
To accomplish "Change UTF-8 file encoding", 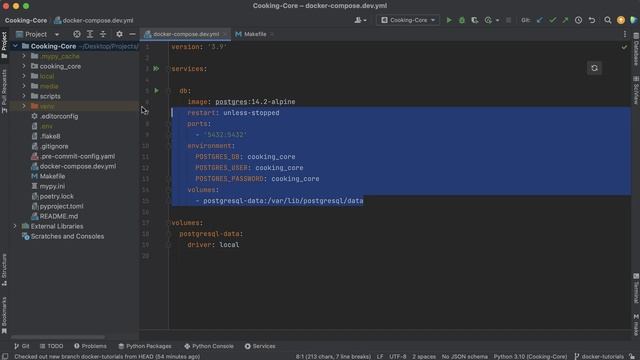I will 398,356.
